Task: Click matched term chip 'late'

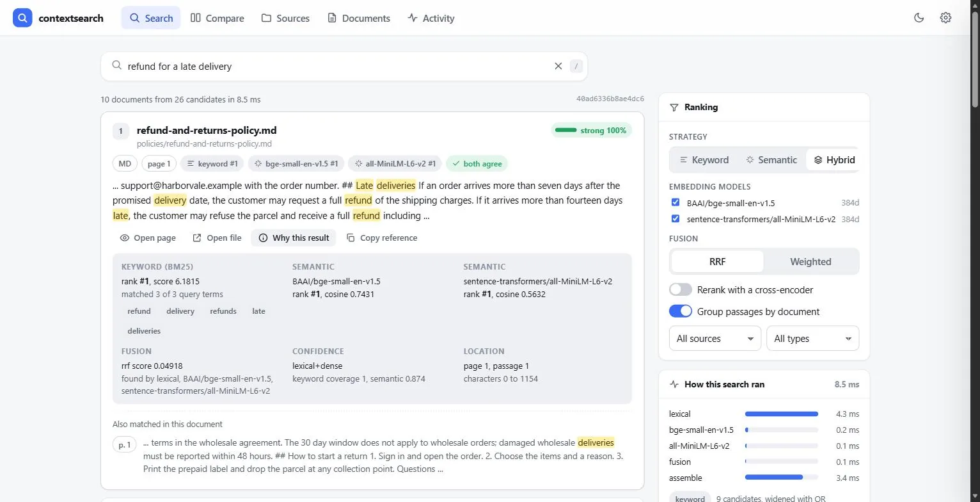Action: [258, 311]
